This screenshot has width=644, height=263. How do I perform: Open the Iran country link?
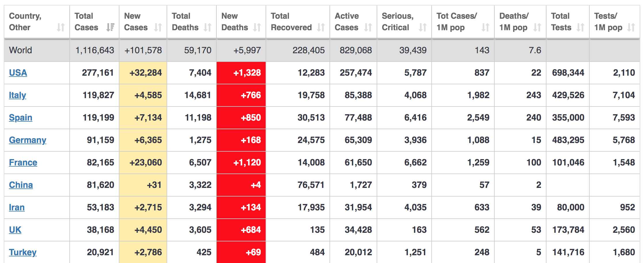17,207
